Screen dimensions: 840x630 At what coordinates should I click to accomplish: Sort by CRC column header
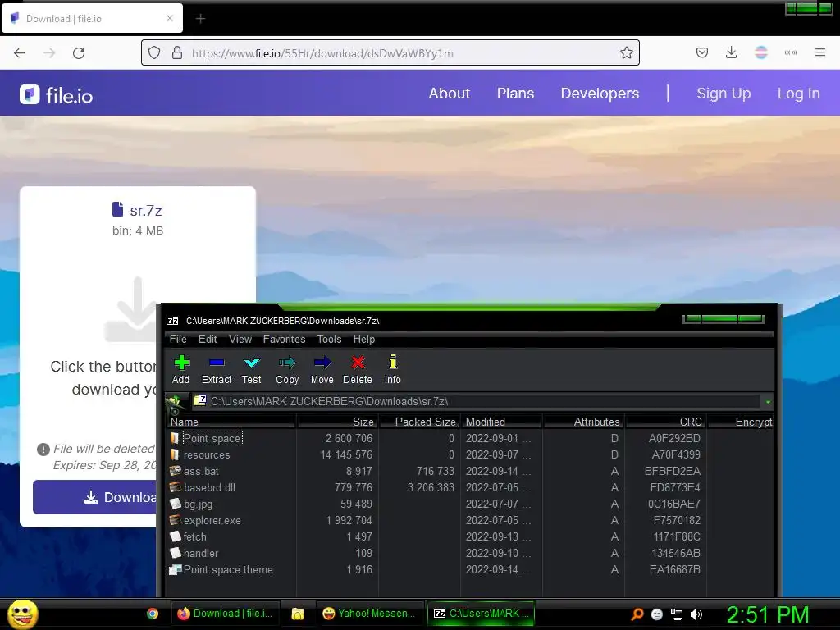point(665,422)
